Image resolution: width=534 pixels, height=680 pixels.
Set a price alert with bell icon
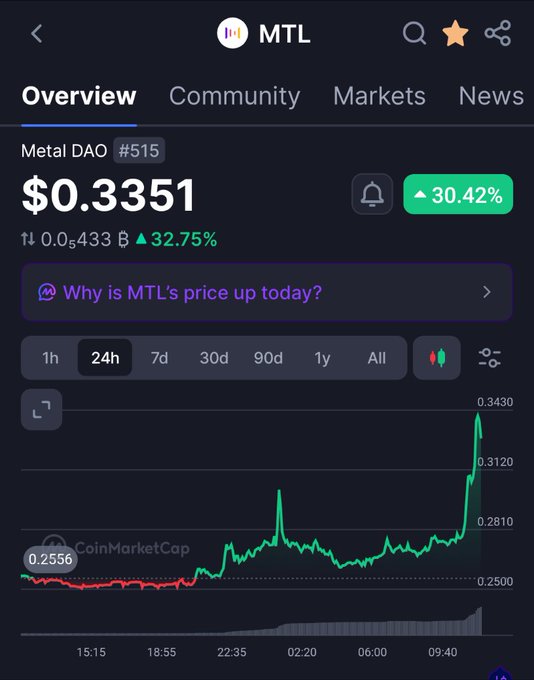pyautogui.click(x=372, y=194)
